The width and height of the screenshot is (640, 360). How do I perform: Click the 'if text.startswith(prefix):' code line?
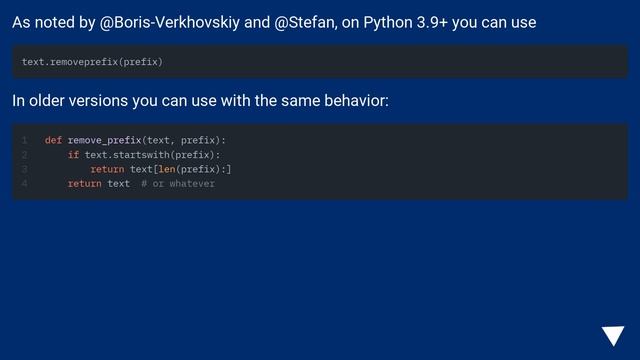point(144,155)
